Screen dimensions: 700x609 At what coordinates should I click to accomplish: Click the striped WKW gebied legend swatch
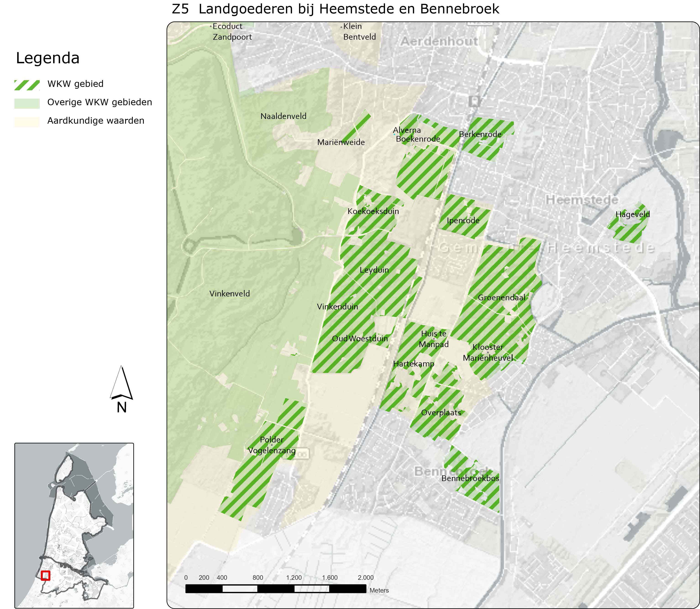27,85
